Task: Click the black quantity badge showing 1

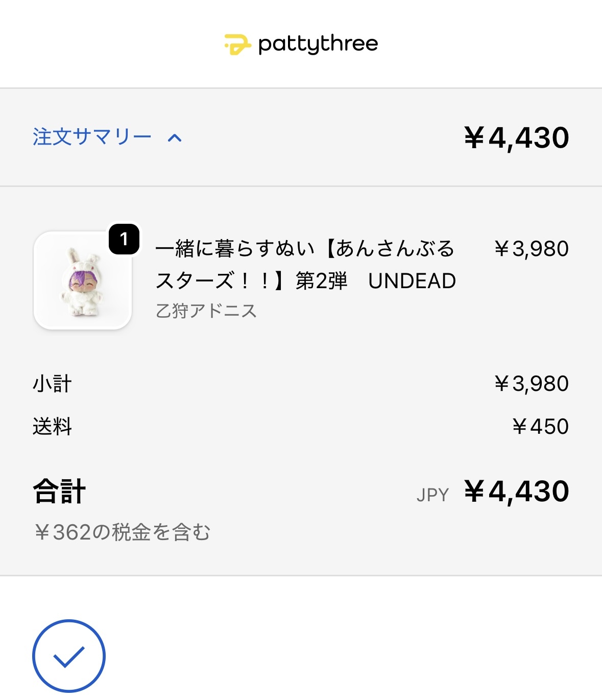Action: [x=124, y=239]
